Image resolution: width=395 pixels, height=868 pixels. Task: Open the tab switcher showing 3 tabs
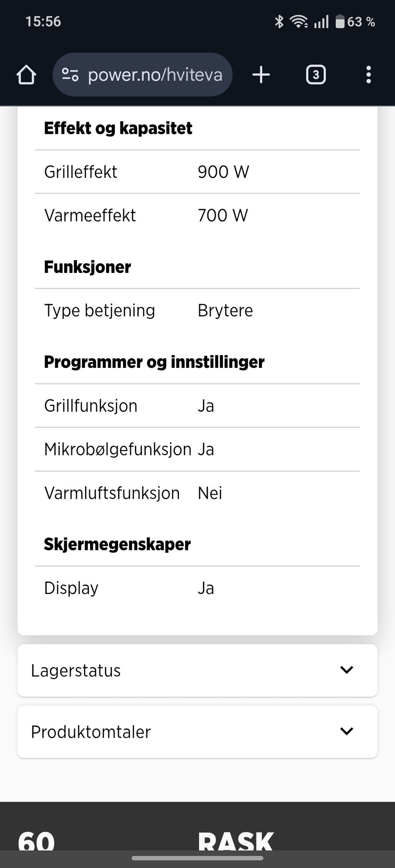click(x=316, y=75)
